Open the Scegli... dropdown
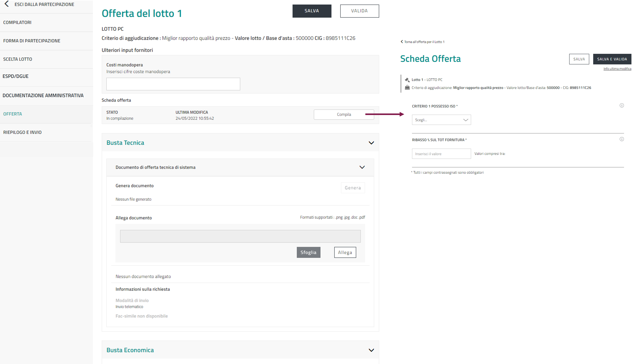Image resolution: width=638 pixels, height=364 pixels. (x=441, y=120)
